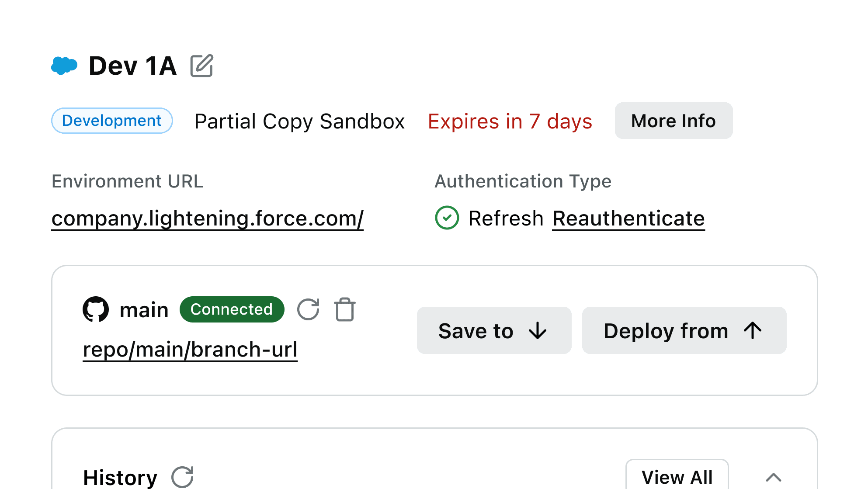The height and width of the screenshot is (489, 868).
Task: Click the edit pencil icon next to Dev 1A
Action: click(x=201, y=66)
